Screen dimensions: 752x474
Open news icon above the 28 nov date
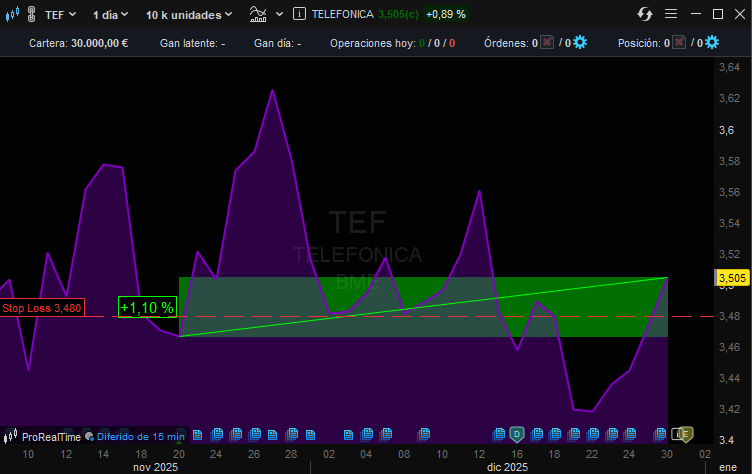(292, 435)
